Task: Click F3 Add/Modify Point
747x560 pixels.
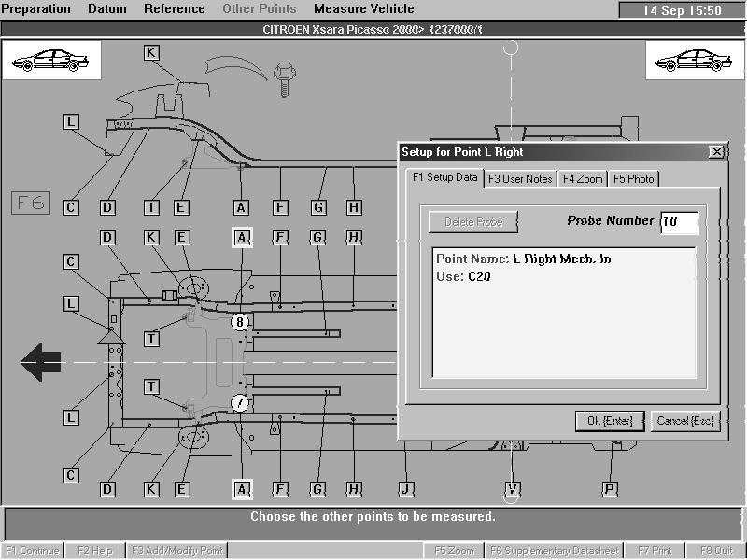Action: 177,551
